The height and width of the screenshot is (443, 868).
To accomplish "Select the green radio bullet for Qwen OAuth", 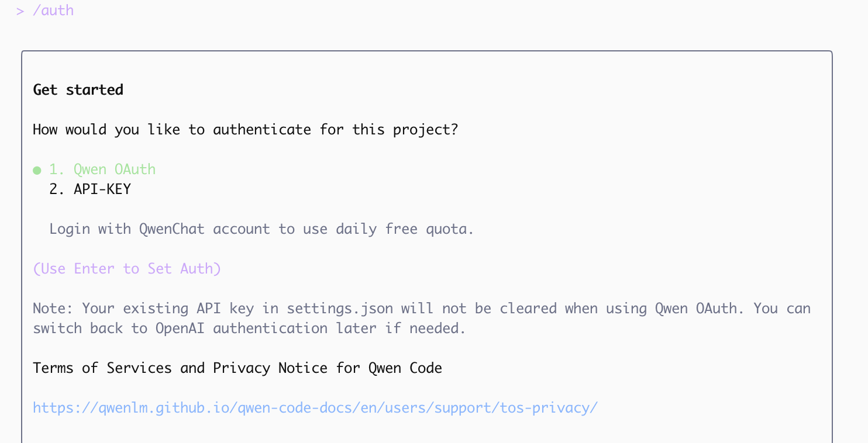I will (37, 170).
